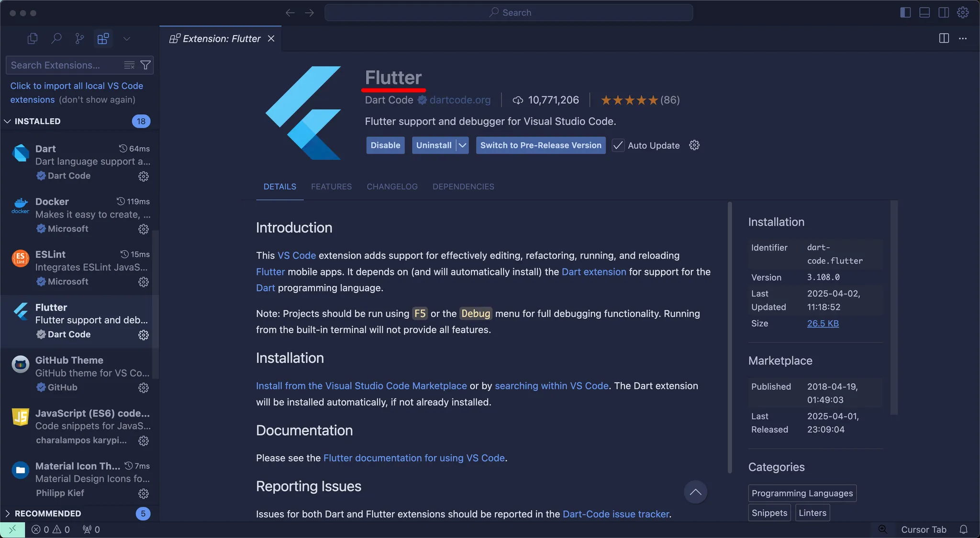Expand the RECOMMENDED extensions section
The height and width of the screenshot is (538, 980).
click(x=8, y=513)
